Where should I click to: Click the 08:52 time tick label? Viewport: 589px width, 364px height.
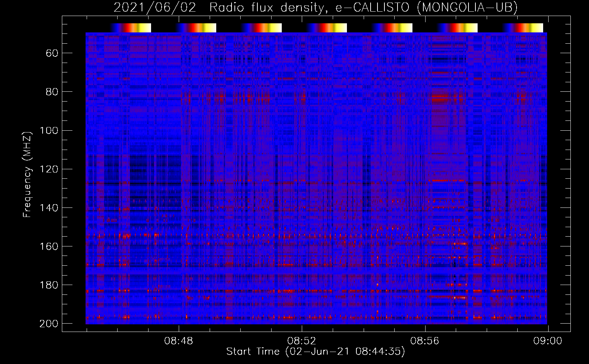301,341
